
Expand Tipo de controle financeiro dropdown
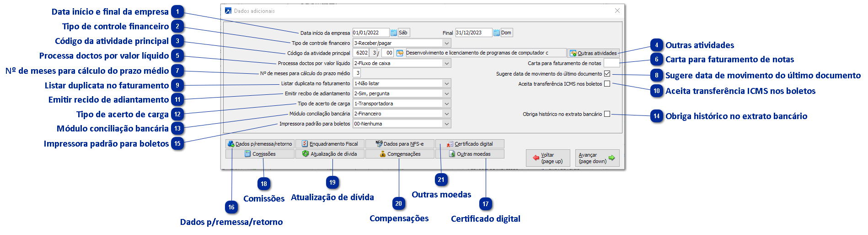(x=447, y=43)
